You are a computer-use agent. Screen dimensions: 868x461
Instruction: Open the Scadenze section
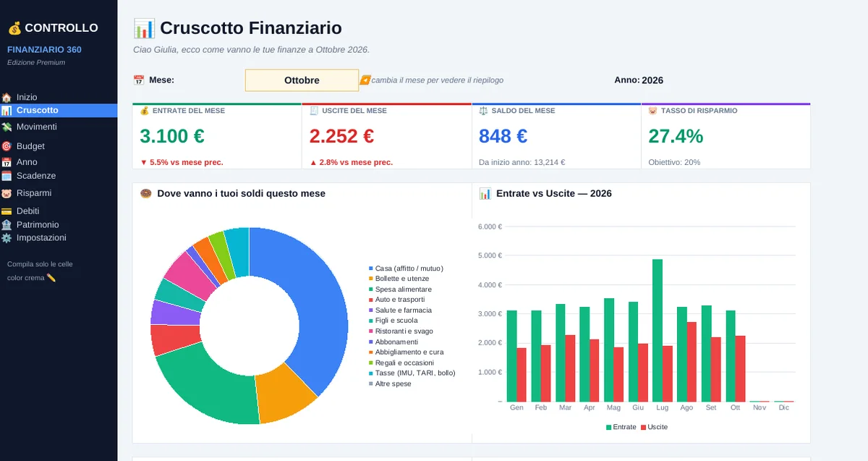pyautogui.click(x=36, y=176)
